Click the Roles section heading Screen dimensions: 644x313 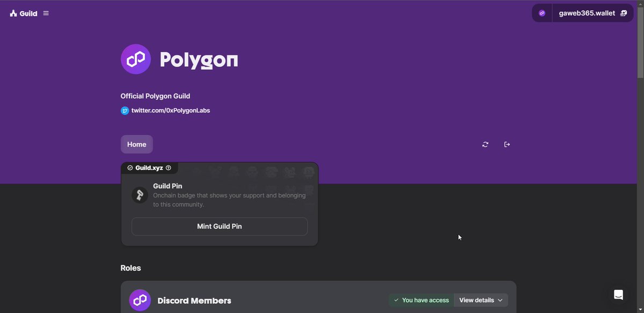130,267
